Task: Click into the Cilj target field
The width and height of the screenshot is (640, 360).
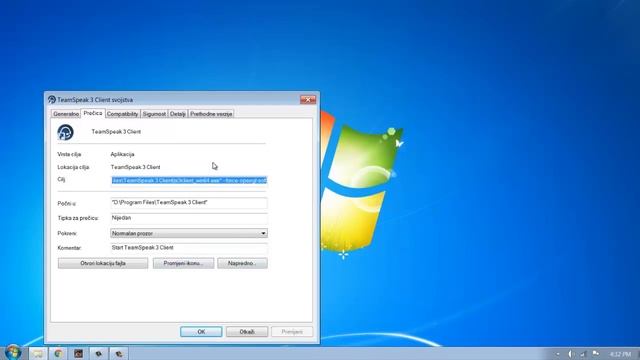Action: click(189, 180)
